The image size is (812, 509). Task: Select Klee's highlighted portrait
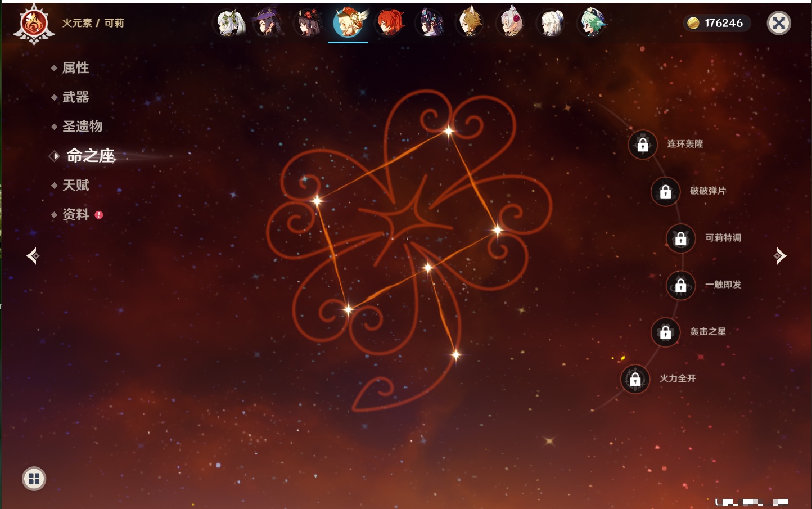348,24
